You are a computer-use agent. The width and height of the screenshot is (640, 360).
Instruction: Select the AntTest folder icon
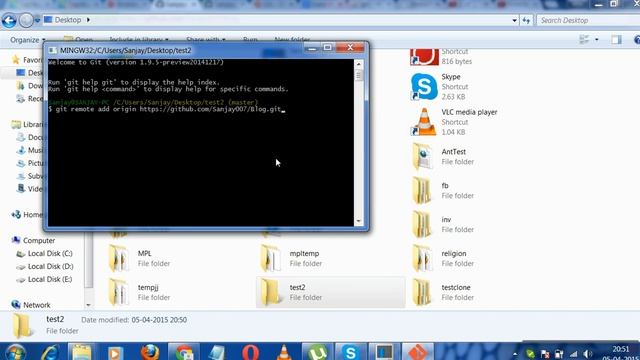pyautogui.click(x=422, y=156)
